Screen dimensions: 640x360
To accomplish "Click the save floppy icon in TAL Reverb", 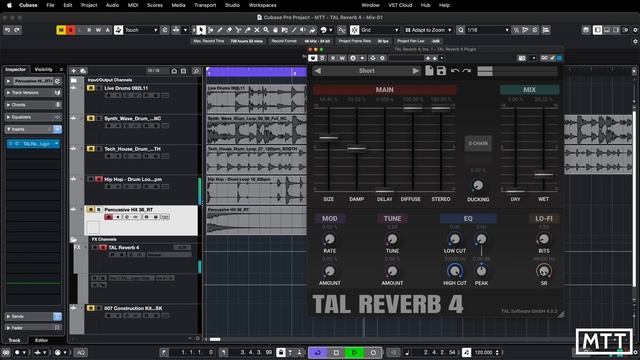I will (441, 71).
